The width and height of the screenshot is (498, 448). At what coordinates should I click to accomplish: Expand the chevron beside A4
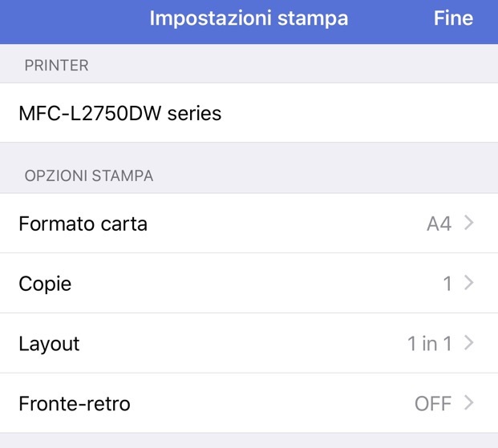pos(470,224)
